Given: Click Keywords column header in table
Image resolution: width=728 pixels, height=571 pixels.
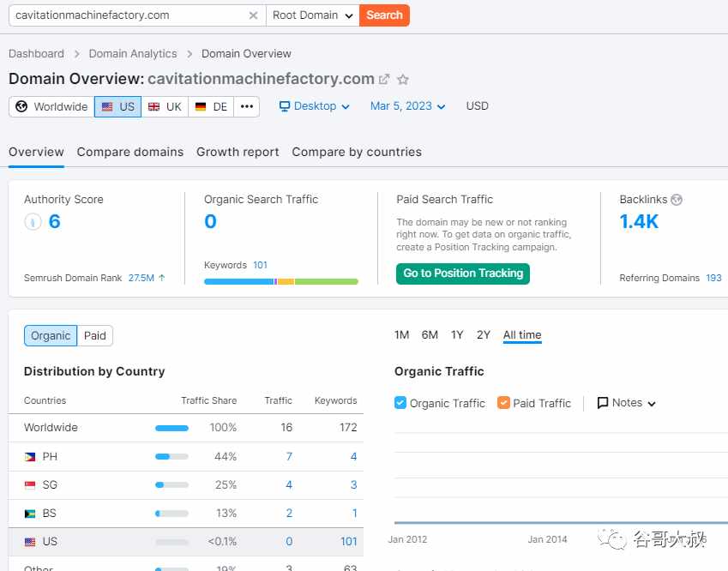Looking at the screenshot, I should point(335,400).
